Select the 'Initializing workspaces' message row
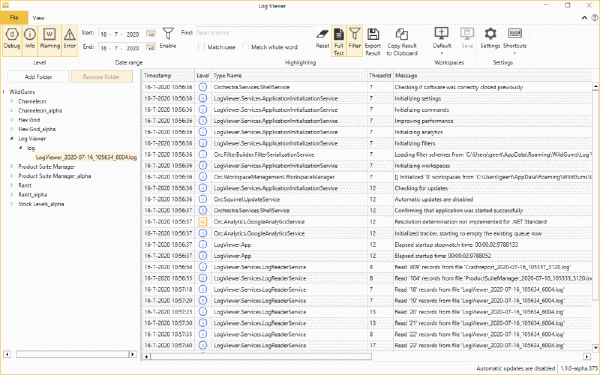This screenshot has height=375, width=600. tap(422, 166)
